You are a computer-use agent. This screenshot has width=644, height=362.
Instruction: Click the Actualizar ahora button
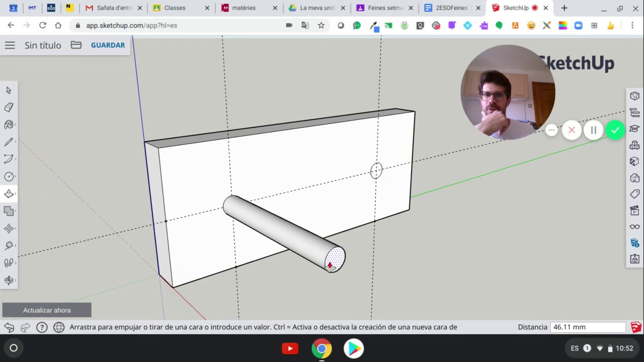coord(47,310)
